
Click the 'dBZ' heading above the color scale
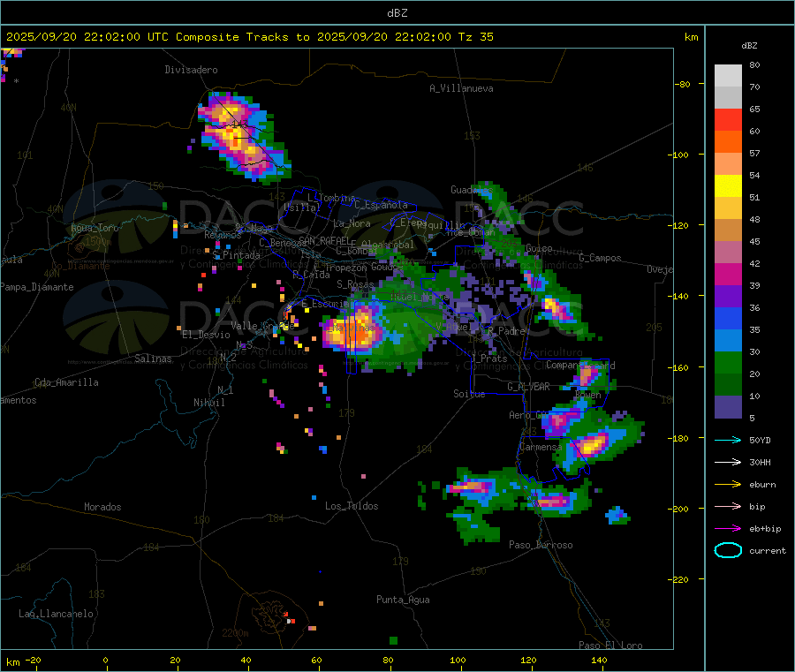(749, 46)
